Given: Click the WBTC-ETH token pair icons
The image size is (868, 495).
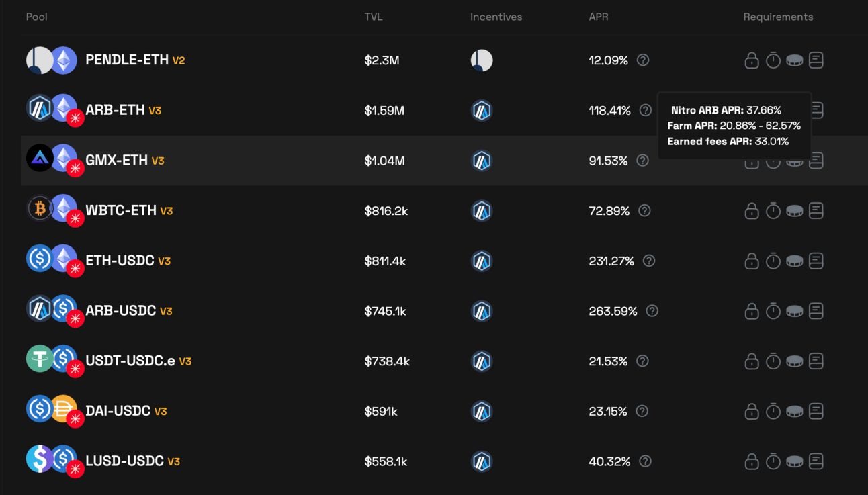Looking at the screenshot, I should [x=54, y=211].
